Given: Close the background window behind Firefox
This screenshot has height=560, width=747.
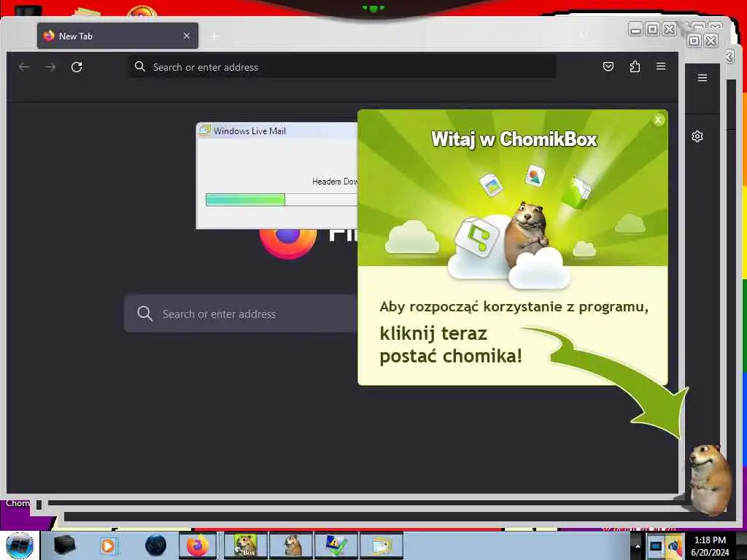Looking at the screenshot, I should click(x=711, y=41).
